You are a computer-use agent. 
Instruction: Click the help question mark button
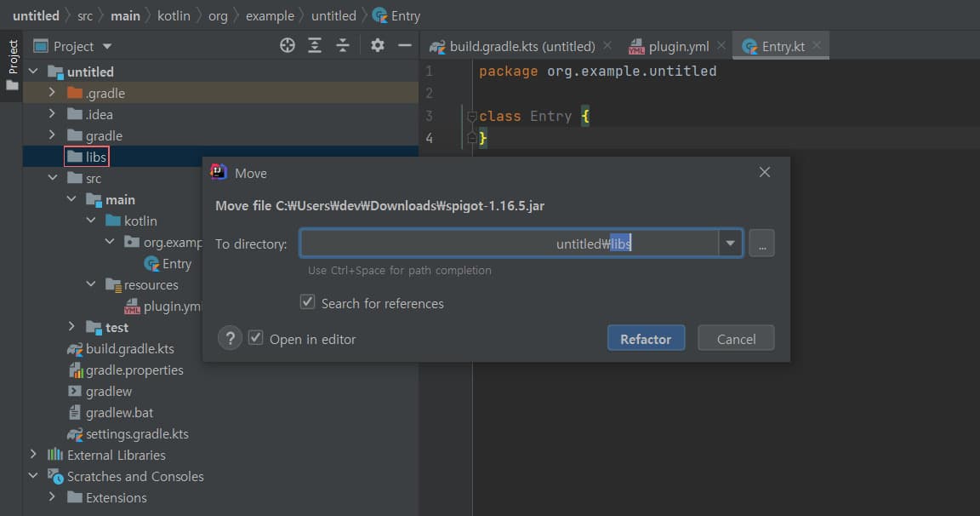(x=230, y=339)
